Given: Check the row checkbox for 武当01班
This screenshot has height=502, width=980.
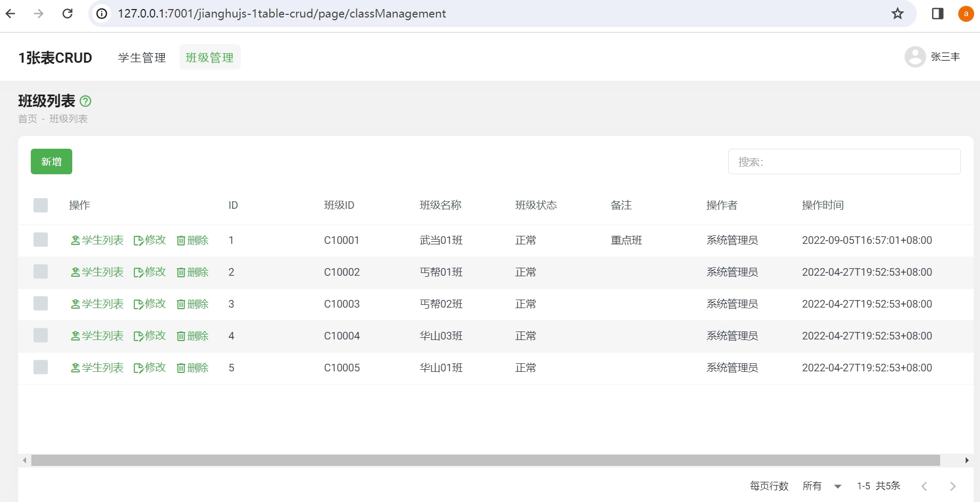Looking at the screenshot, I should pos(41,240).
